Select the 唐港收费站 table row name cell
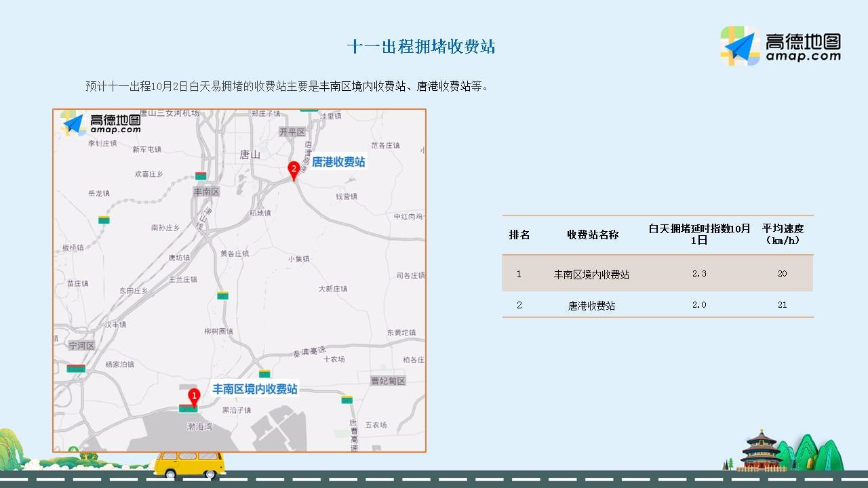This screenshot has height=488, width=868. tap(591, 306)
